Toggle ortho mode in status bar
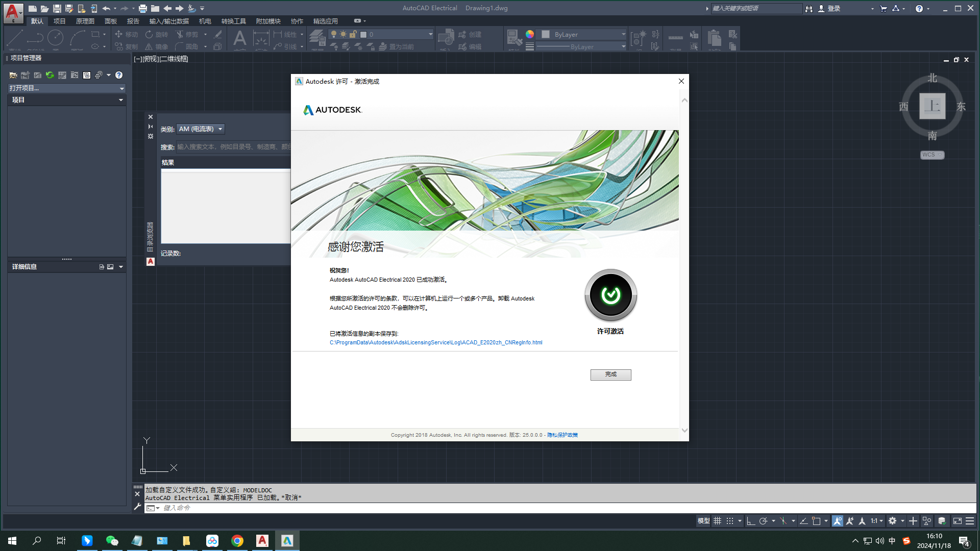This screenshot has width=980, height=551. [x=750, y=521]
